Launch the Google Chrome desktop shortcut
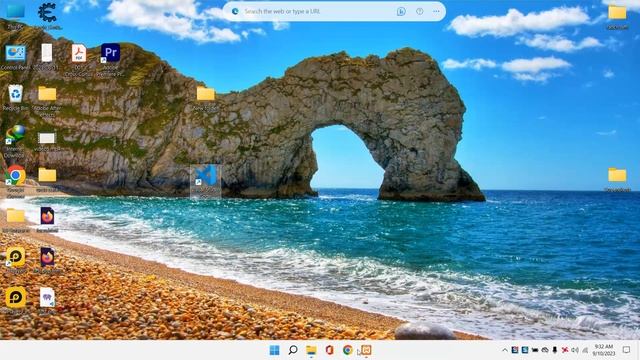640x360 pixels. pos(16,179)
